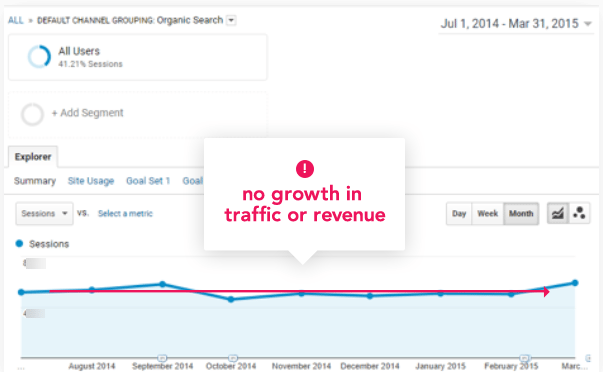
Task: Click the November 2014 data point
Action: 302,294
